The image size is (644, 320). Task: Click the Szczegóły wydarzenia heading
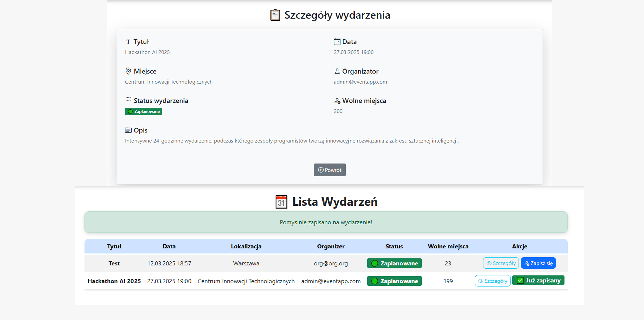(x=337, y=15)
